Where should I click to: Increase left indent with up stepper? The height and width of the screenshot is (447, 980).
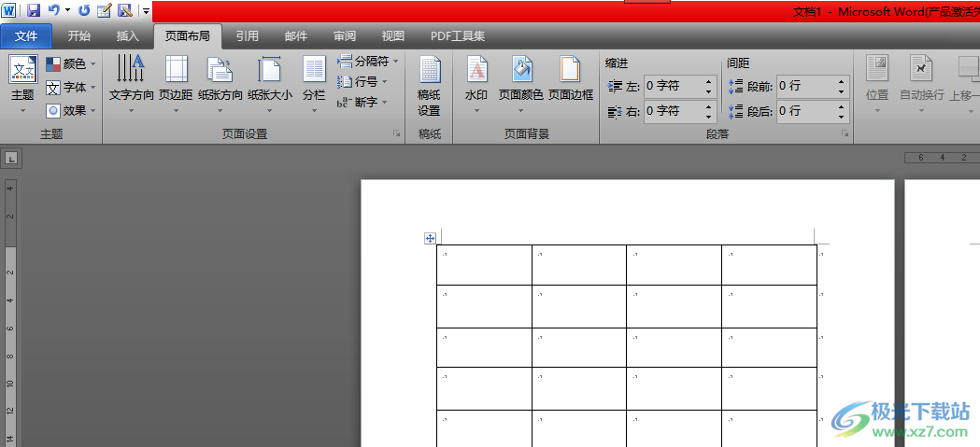[x=709, y=82]
